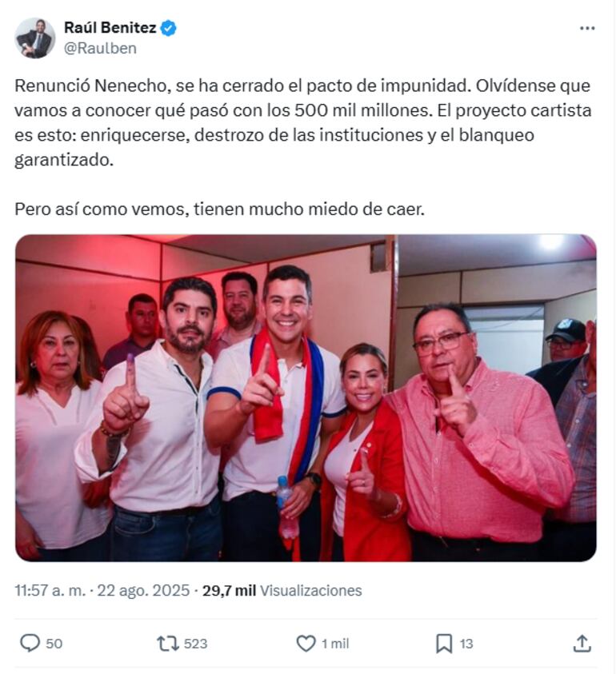Like the tweet with the heart icon

[x=306, y=644]
